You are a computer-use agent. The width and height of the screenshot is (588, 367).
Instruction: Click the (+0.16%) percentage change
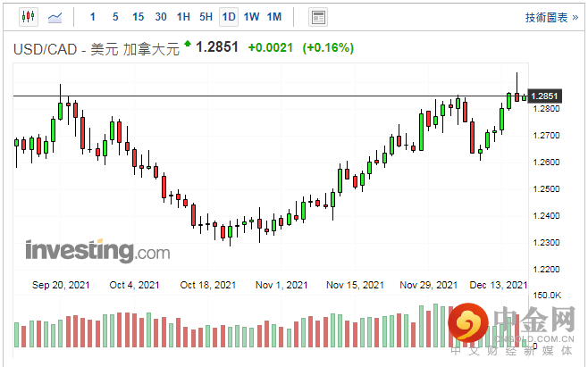(x=328, y=48)
